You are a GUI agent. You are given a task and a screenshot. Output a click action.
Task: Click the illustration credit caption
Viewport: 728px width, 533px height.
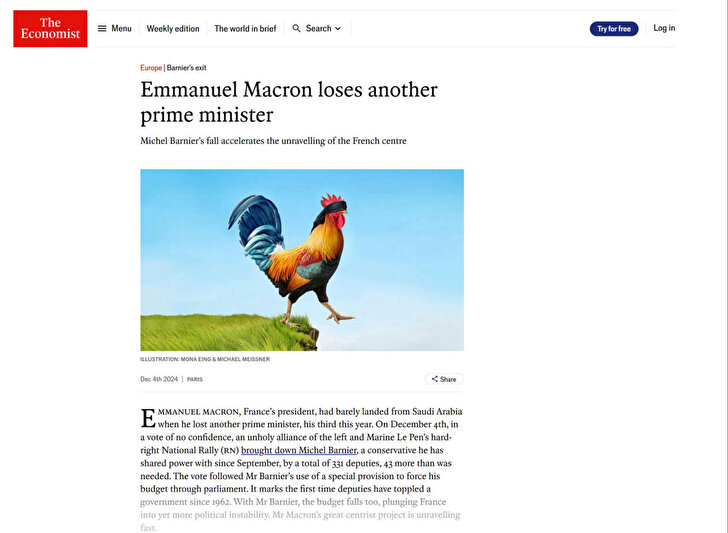pos(205,359)
